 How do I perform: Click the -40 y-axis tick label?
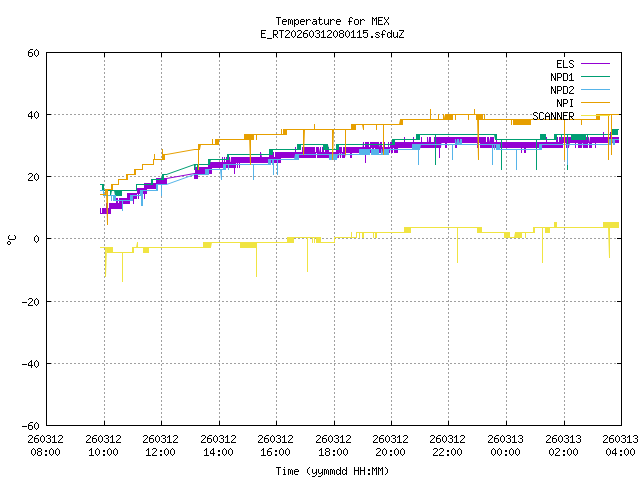(30, 363)
